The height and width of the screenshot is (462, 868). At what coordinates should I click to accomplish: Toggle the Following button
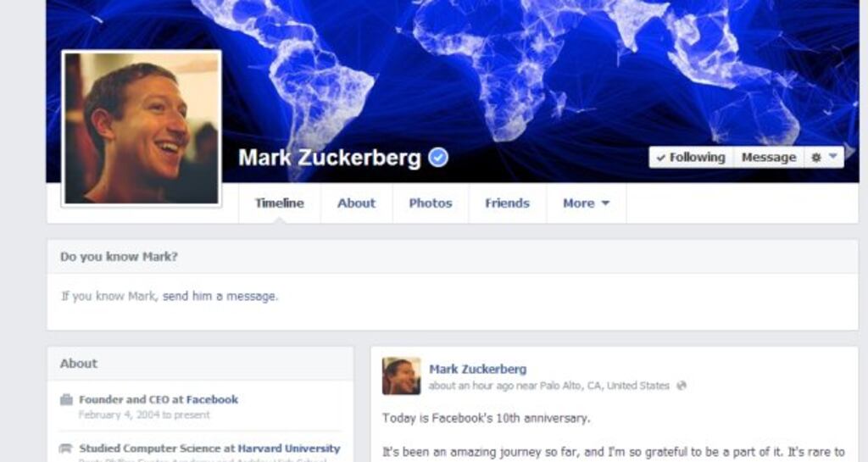tap(691, 158)
